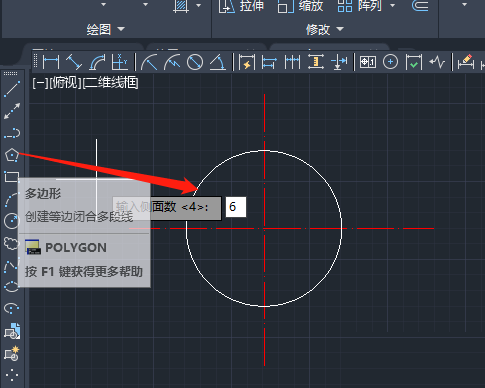Click the Linear dimension icon

pos(51,62)
